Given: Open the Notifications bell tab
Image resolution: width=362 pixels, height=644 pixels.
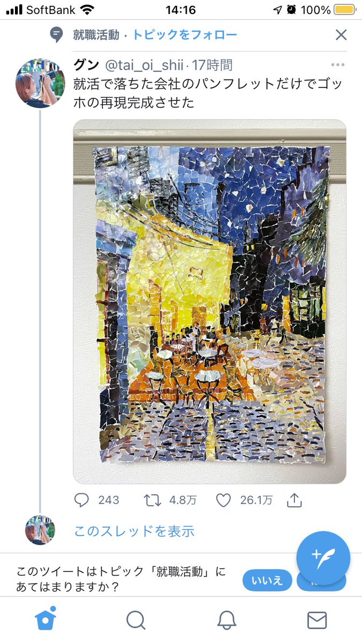Looking at the screenshot, I should click(226, 620).
